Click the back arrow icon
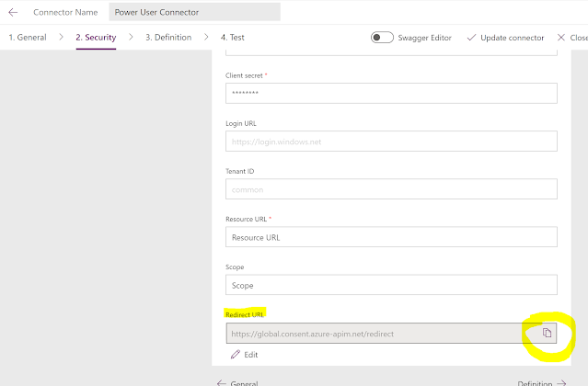This screenshot has width=588, height=386. pos(13,13)
